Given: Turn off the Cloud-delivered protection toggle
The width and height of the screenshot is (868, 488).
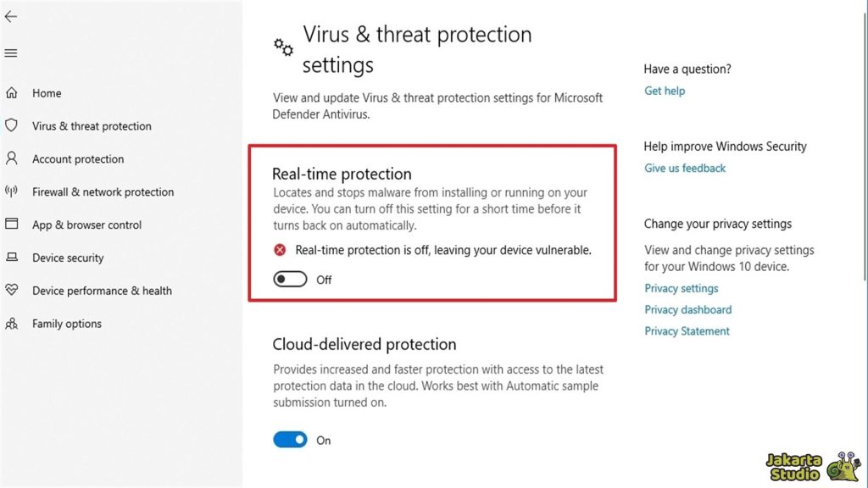Looking at the screenshot, I should (289, 440).
